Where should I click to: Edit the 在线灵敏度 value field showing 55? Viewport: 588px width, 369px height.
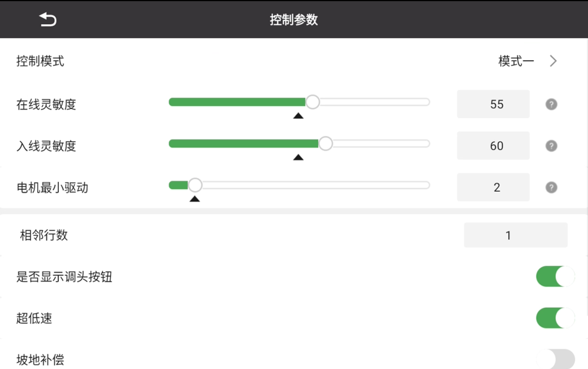(493, 104)
